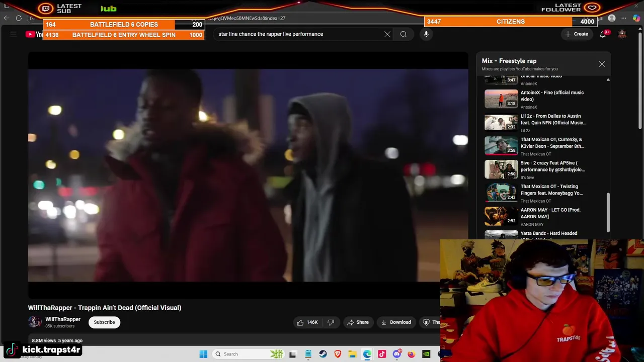Launch Brave browser from the taskbar
This screenshot has width=644, height=362.
coord(338,354)
